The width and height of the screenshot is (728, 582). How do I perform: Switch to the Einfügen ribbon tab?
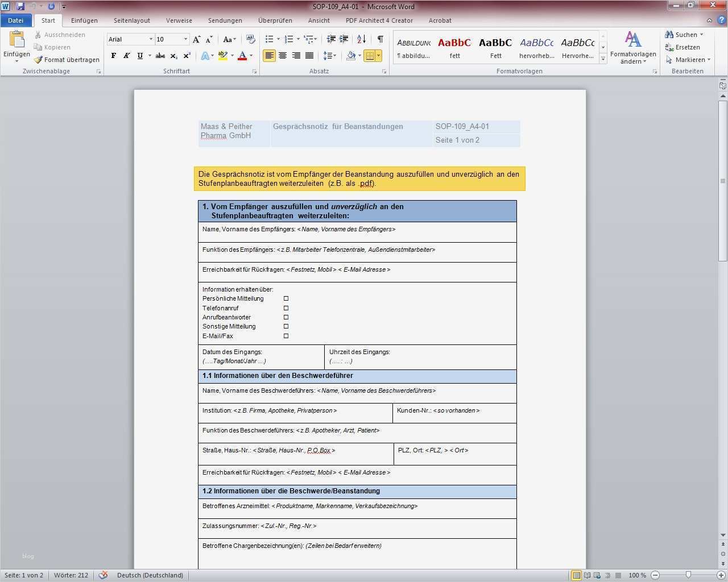click(84, 20)
